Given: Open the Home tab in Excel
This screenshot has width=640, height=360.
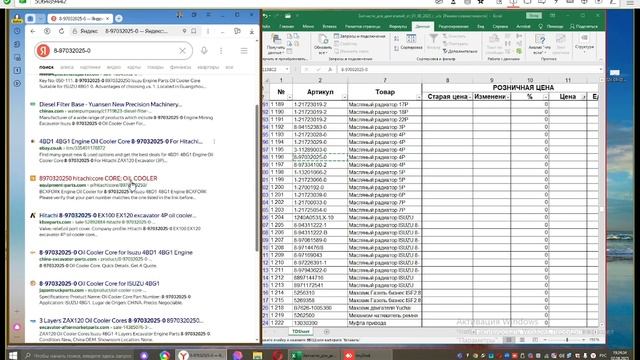Looking at the screenshot, I should [287, 27].
